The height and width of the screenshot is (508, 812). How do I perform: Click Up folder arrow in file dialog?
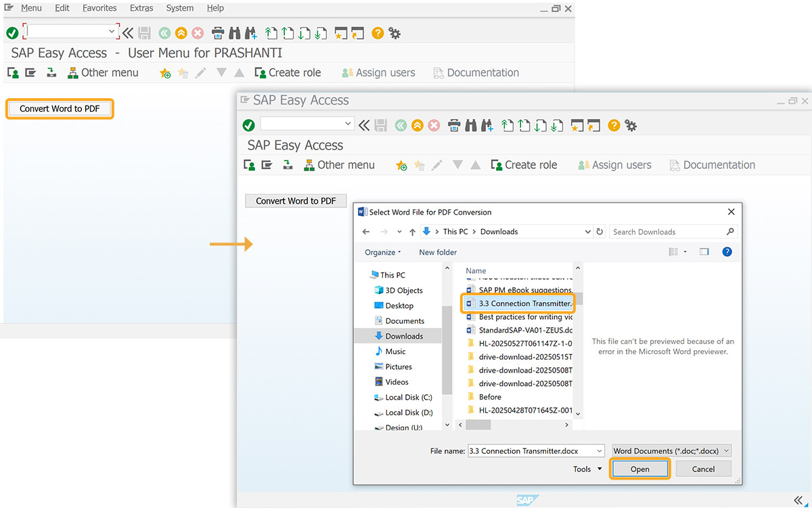tap(412, 232)
